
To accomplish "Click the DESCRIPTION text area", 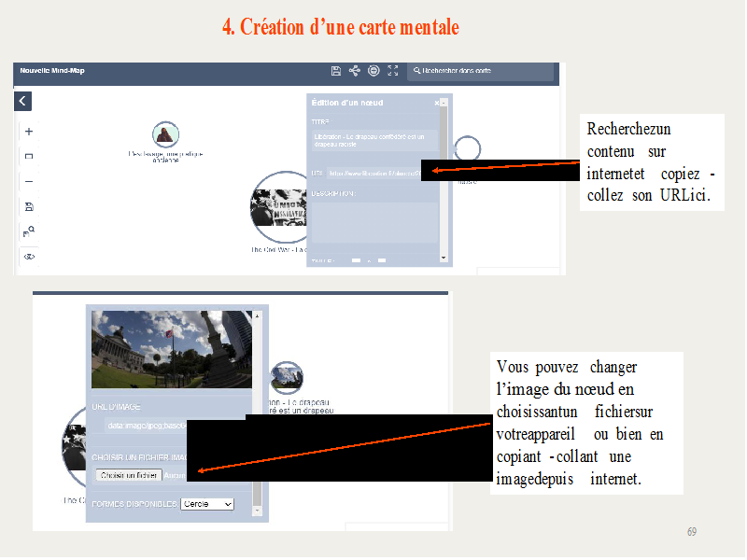I will click(x=373, y=219).
